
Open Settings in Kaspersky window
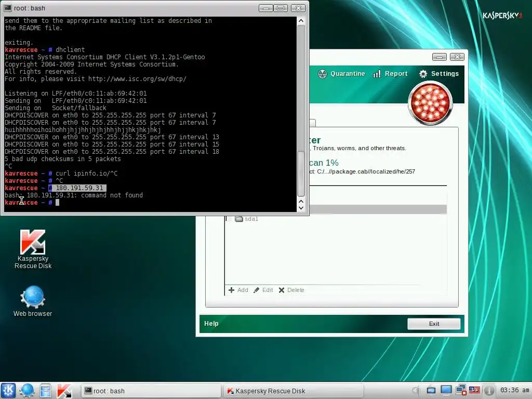[438, 74]
